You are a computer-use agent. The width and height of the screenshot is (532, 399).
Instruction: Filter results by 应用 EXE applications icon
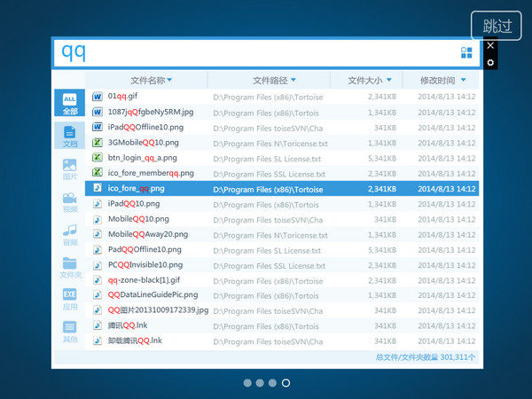coord(70,299)
